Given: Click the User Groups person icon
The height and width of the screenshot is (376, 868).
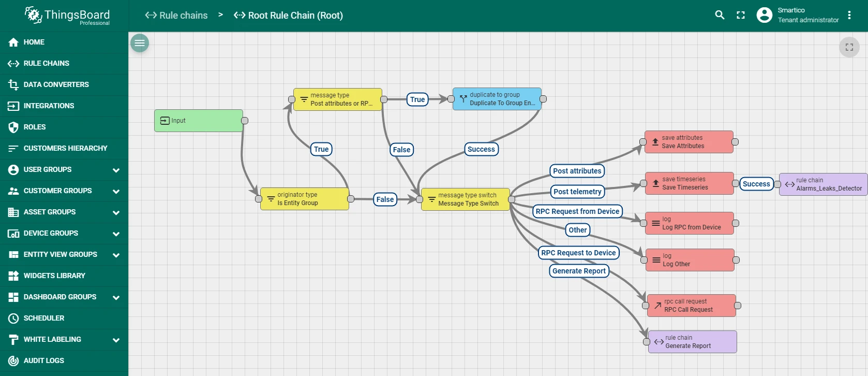Looking at the screenshot, I should (x=13, y=170).
